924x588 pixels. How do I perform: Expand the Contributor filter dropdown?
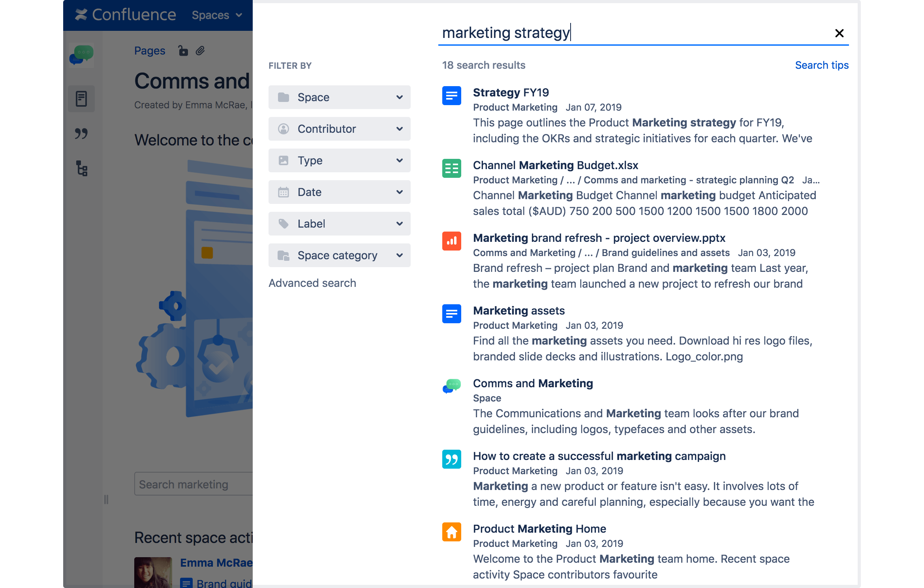pyautogui.click(x=340, y=129)
